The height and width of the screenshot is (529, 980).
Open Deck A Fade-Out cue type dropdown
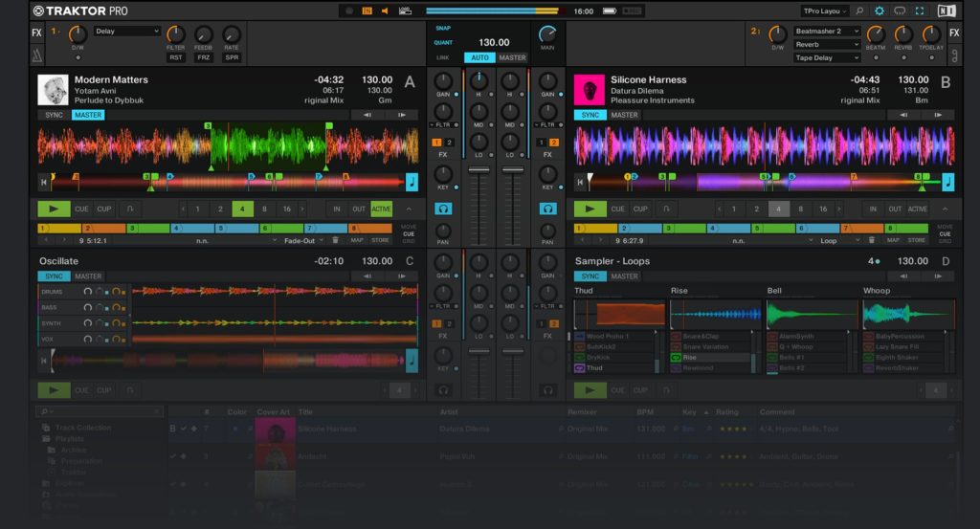pos(303,240)
